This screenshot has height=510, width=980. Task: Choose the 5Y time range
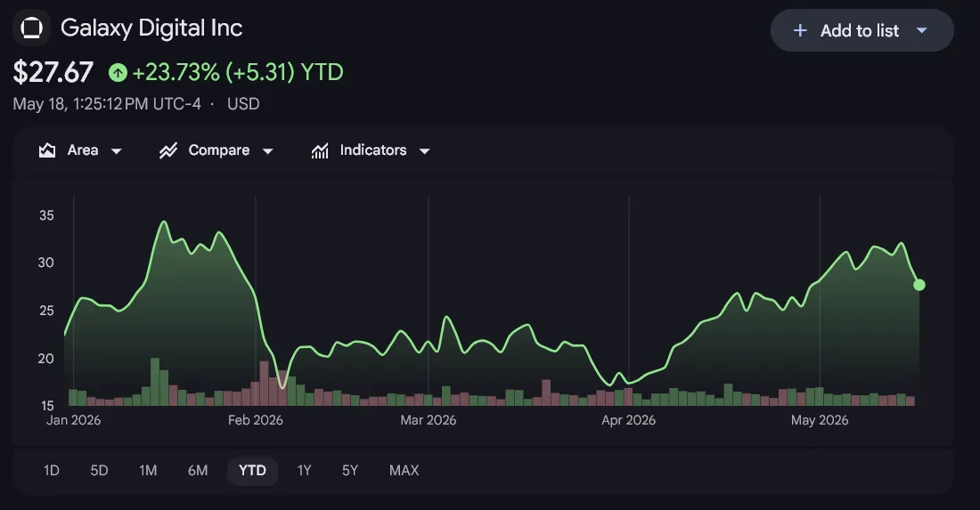click(x=350, y=470)
